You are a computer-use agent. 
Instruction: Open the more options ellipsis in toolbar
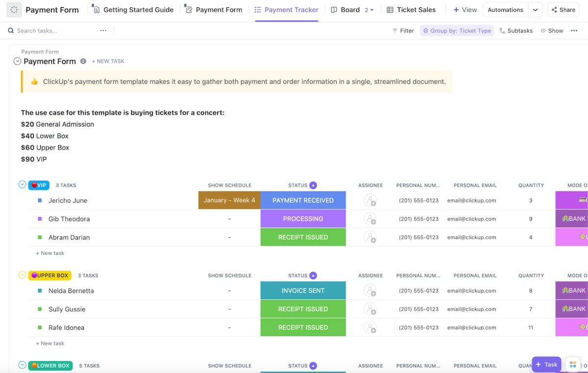point(574,30)
